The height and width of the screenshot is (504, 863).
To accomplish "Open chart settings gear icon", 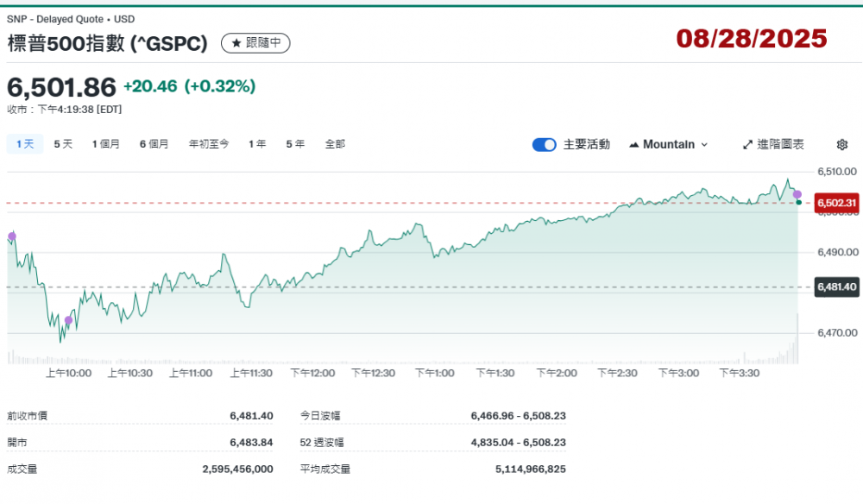I will tap(842, 145).
